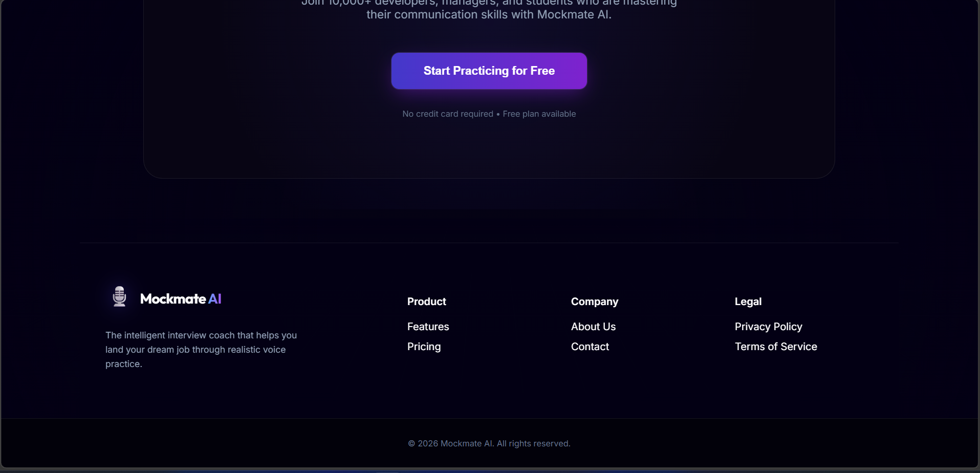Click the Legal column heading

(748, 302)
